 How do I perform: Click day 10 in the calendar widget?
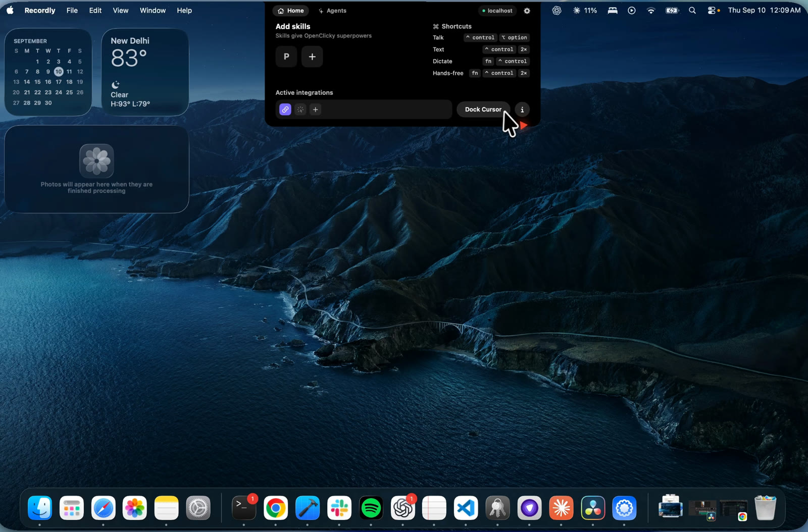pyautogui.click(x=59, y=72)
